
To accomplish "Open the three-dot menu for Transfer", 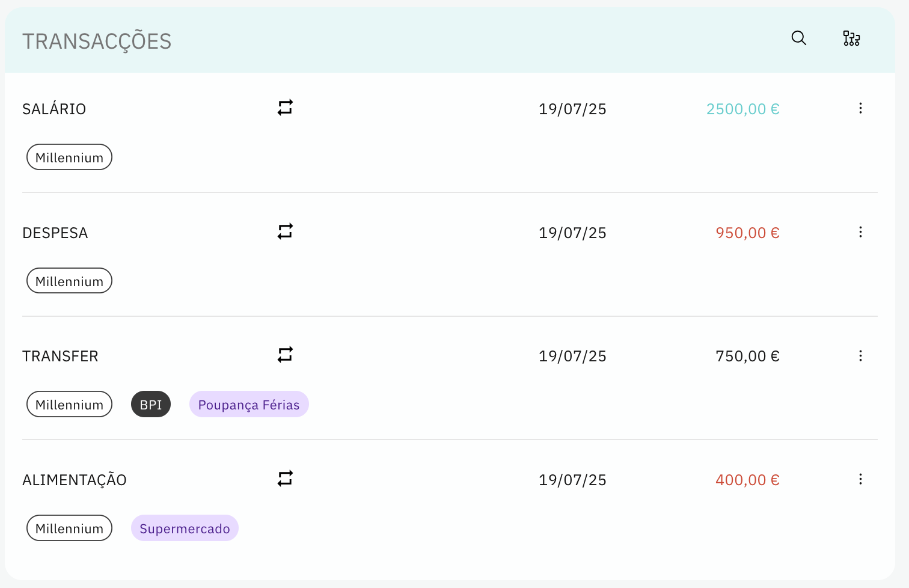I will click(860, 356).
